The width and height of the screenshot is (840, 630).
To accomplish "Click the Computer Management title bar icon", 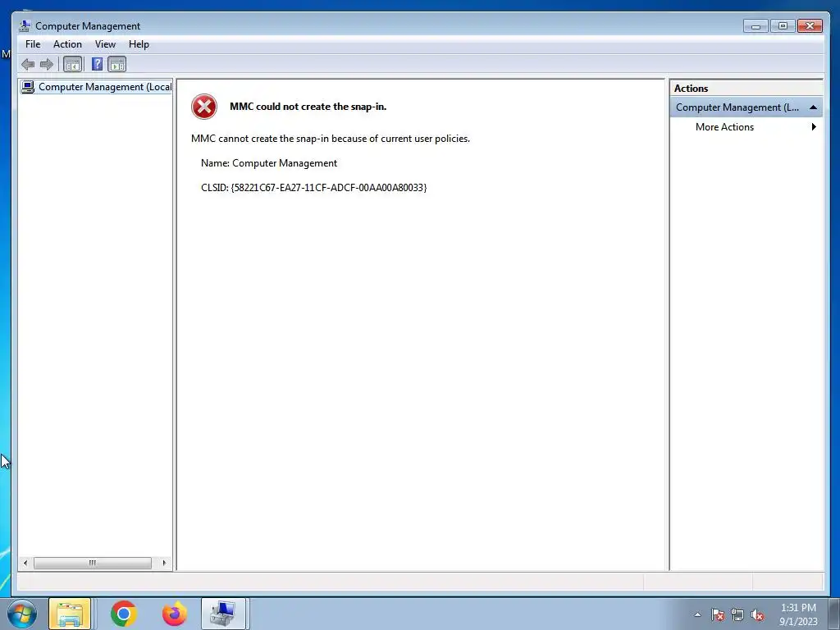I will tap(24, 25).
